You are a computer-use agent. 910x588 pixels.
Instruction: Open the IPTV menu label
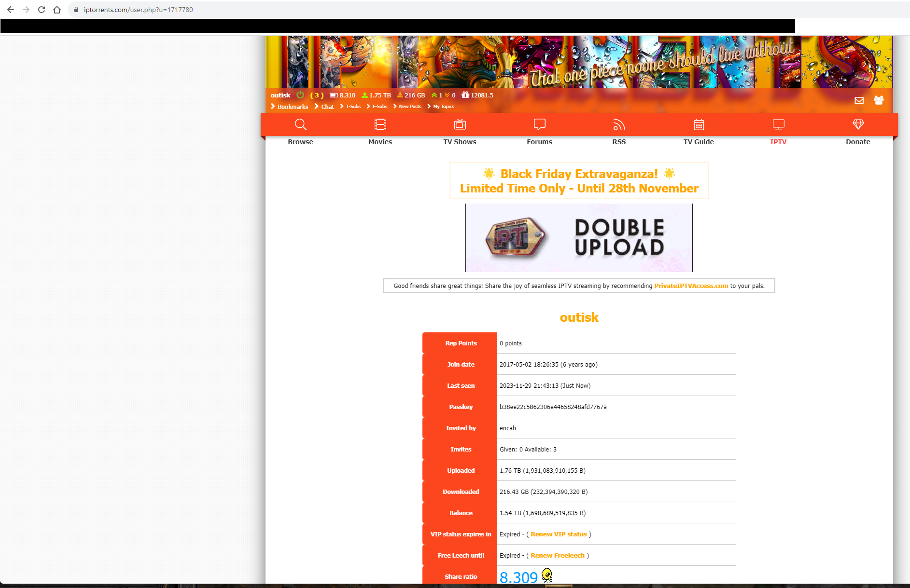(x=779, y=142)
